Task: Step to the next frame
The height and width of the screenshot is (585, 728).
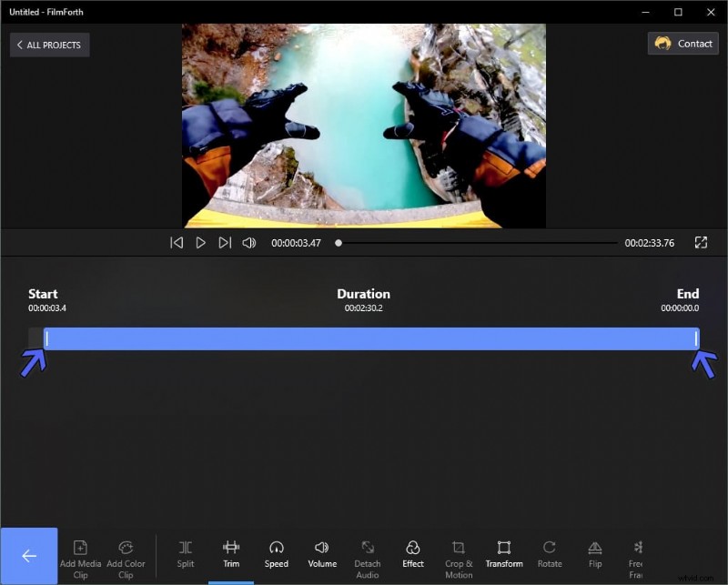Action: pos(225,242)
